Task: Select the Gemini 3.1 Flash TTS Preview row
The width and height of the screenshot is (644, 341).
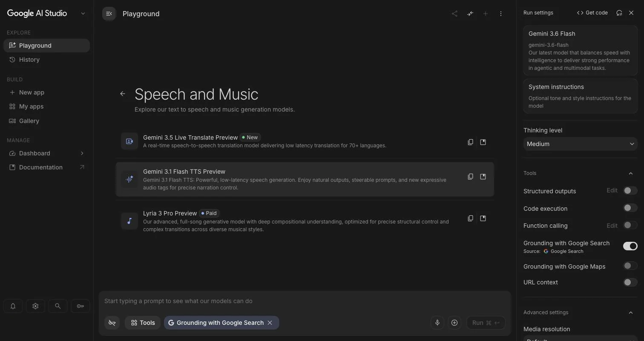Action: 305,179
